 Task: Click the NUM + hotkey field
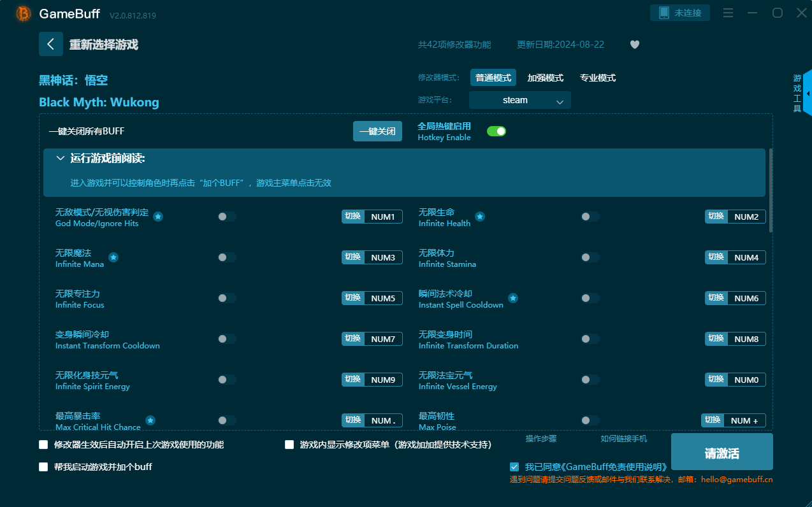pyautogui.click(x=744, y=420)
